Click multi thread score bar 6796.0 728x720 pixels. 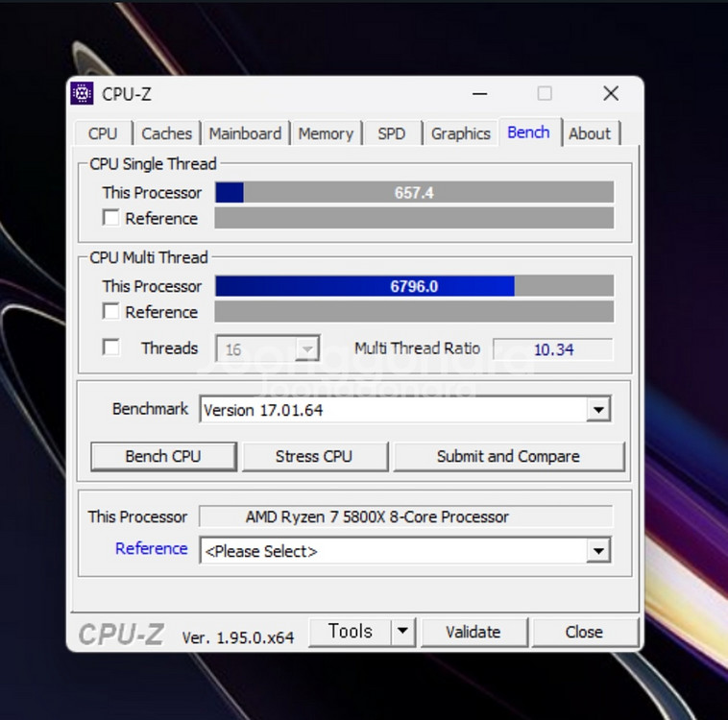tap(414, 286)
